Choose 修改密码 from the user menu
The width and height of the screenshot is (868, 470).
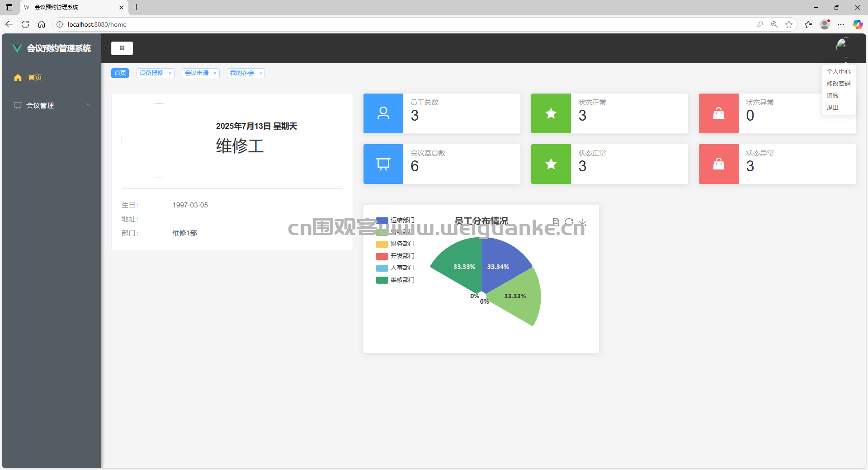[x=839, y=84]
